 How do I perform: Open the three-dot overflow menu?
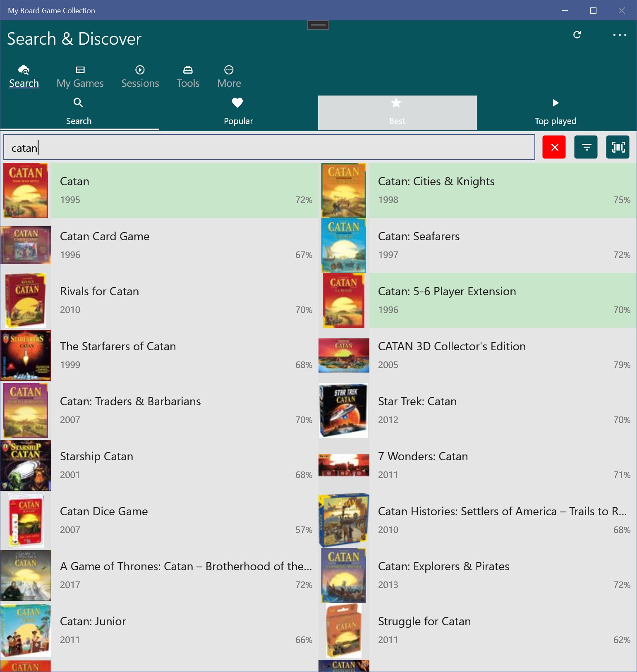pyautogui.click(x=619, y=35)
